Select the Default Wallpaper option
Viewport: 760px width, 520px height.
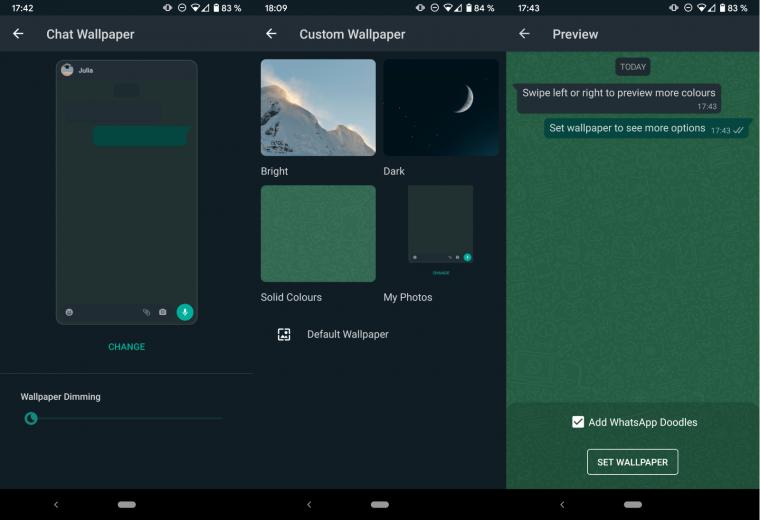348,334
